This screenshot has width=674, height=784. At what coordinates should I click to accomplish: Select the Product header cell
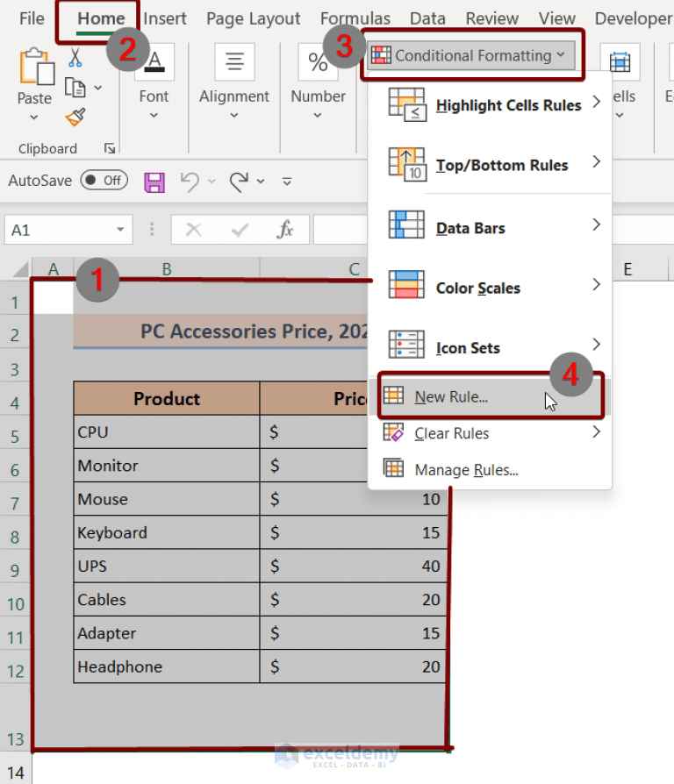(x=167, y=398)
